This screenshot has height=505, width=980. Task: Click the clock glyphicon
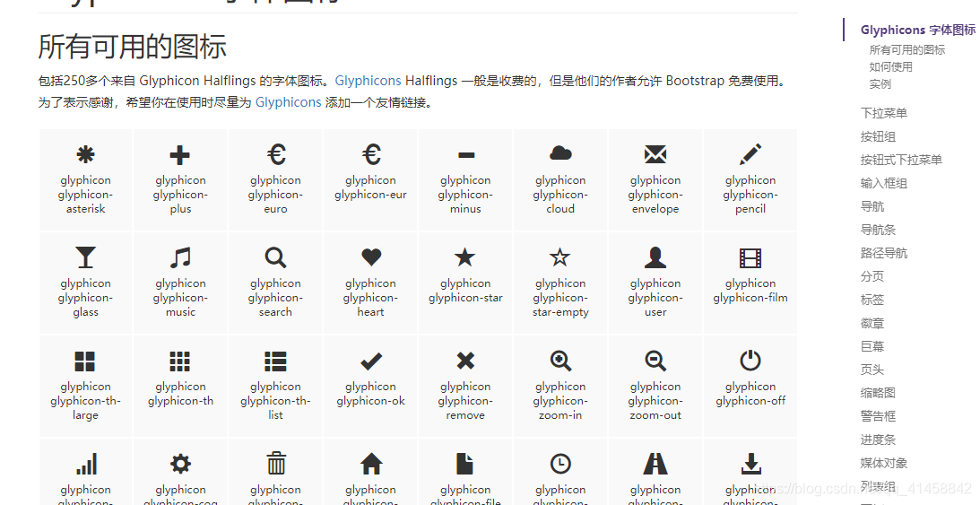tap(560, 464)
